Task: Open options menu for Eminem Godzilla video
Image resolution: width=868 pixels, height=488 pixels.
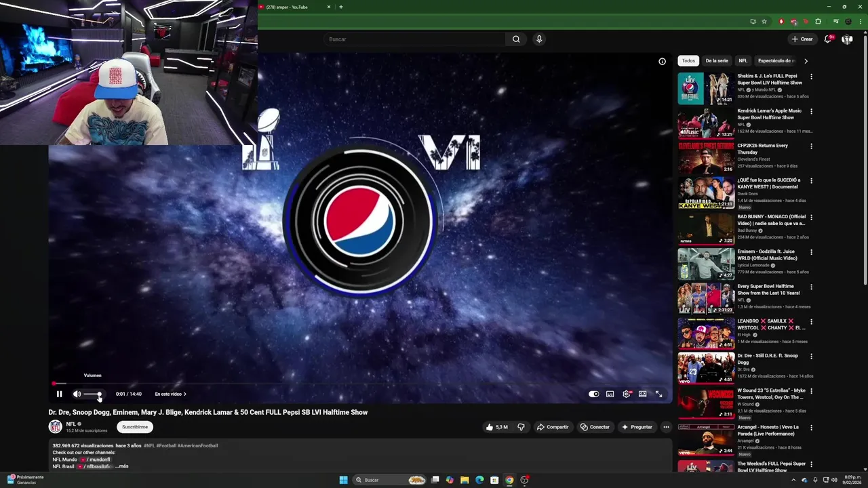Action: (x=811, y=252)
